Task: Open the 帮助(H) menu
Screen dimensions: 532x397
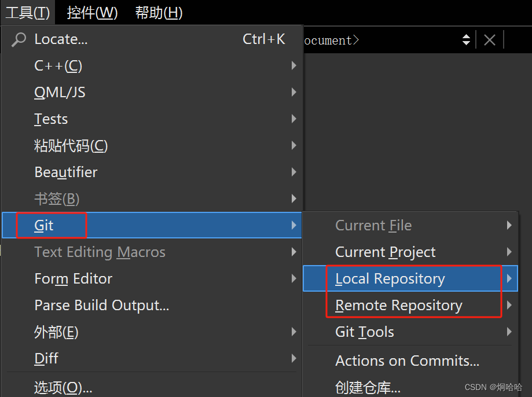Action: tap(157, 12)
